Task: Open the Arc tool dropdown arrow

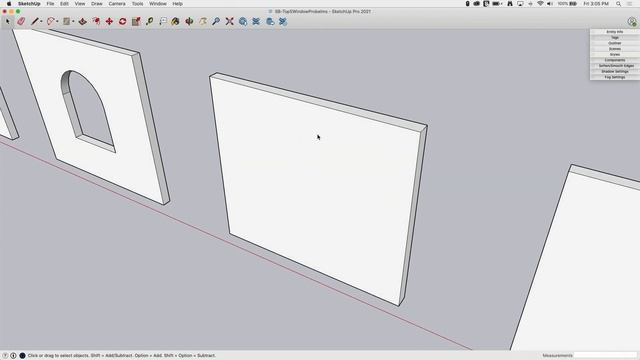Action: coord(57,21)
